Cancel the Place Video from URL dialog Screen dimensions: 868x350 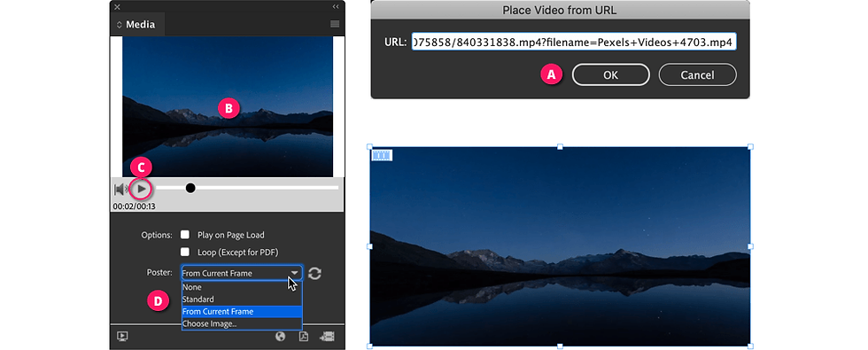pyautogui.click(x=698, y=74)
